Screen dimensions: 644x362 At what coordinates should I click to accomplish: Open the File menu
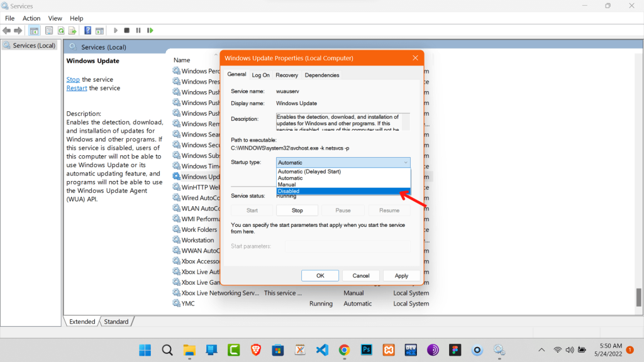[10, 18]
